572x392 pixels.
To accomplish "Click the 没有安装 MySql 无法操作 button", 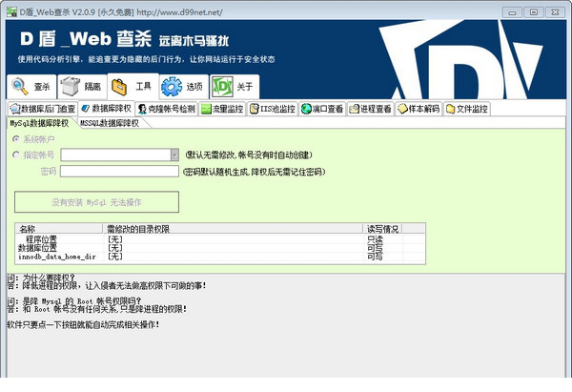I will click(96, 202).
